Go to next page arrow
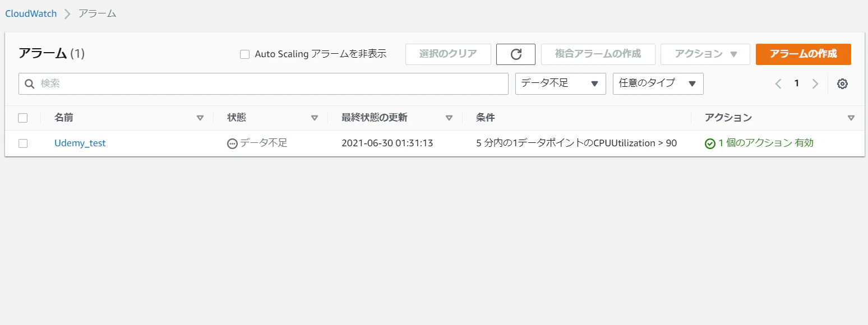This screenshot has height=325, width=868. (815, 83)
